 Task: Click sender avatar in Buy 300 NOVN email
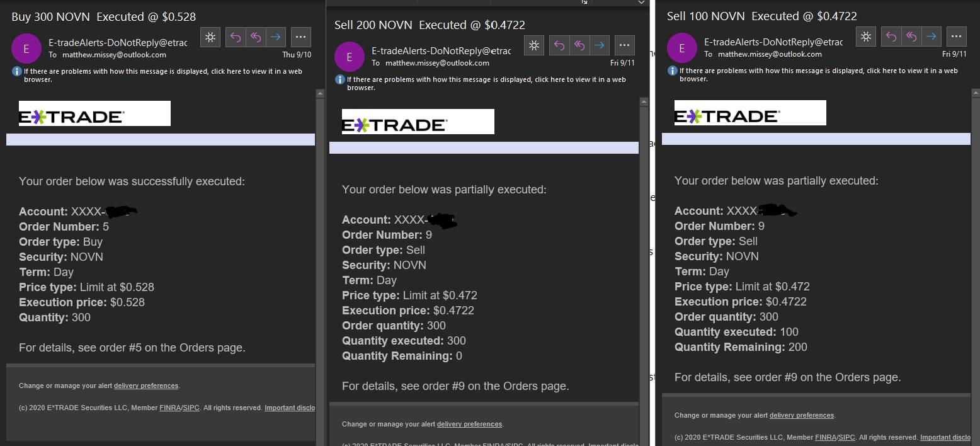pos(26,49)
